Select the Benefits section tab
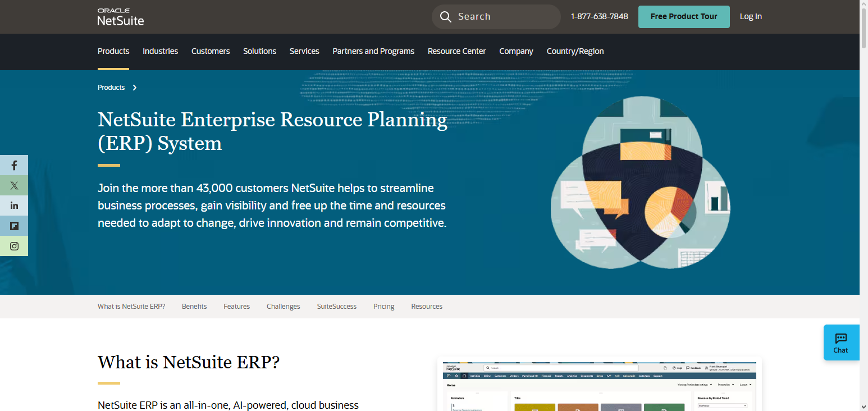This screenshot has width=868, height=411. 194,306
